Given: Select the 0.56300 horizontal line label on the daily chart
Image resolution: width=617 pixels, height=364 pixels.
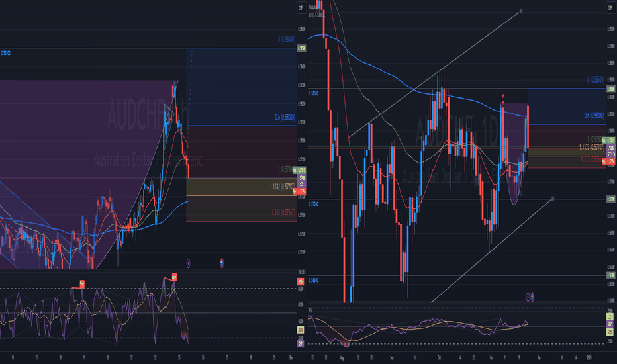Looking at the screenshot, I should [x=314, y=280].
